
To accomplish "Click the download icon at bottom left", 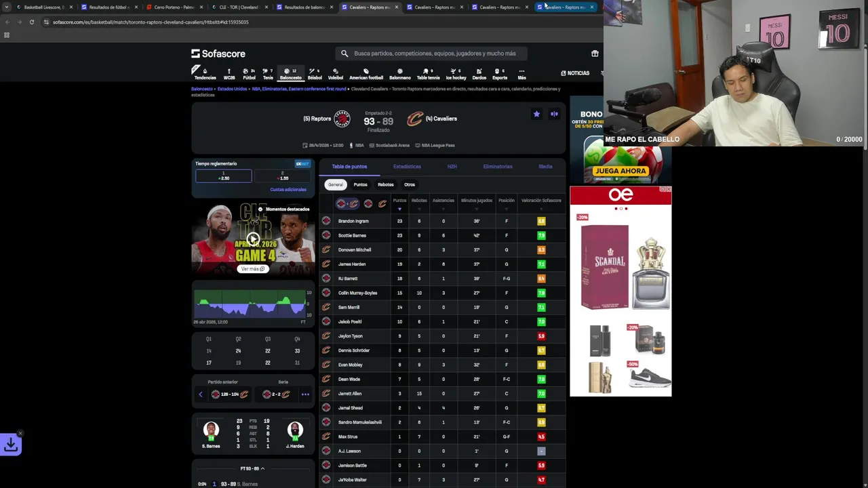I will click(x=11, y=445).
